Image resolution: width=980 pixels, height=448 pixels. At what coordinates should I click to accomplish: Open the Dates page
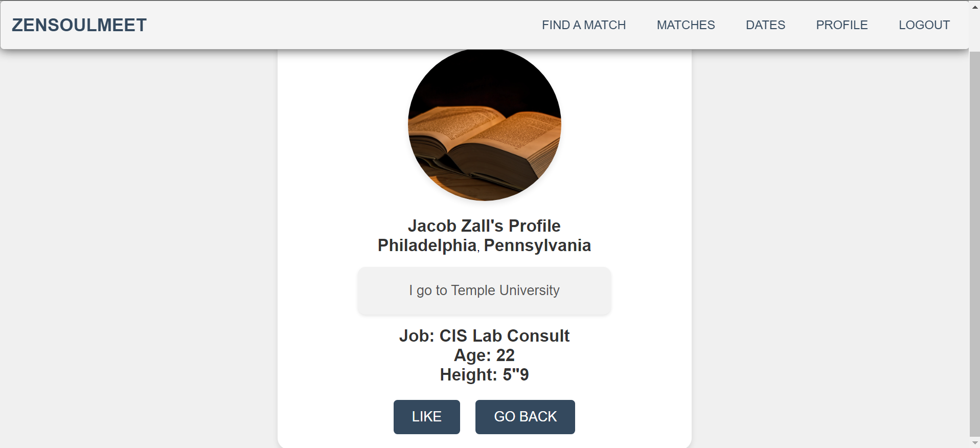[765, 25]
